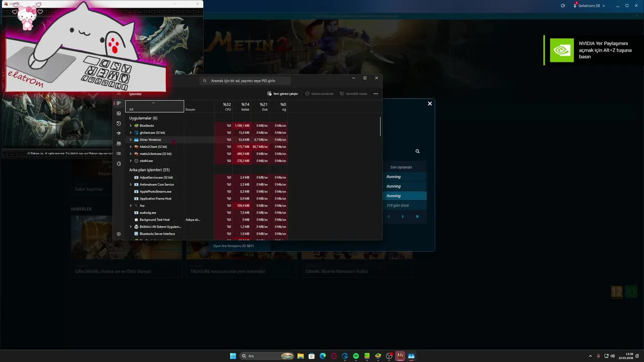Click Yeni görevi çalıştır button

click(x=283, y=94)
